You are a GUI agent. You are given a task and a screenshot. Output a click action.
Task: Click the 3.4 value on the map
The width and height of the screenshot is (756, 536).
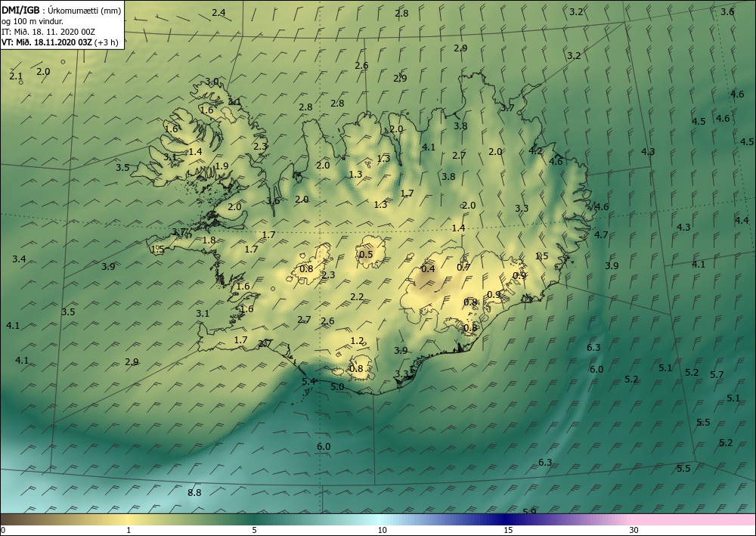pyautogui.click(x=19, y=259)
